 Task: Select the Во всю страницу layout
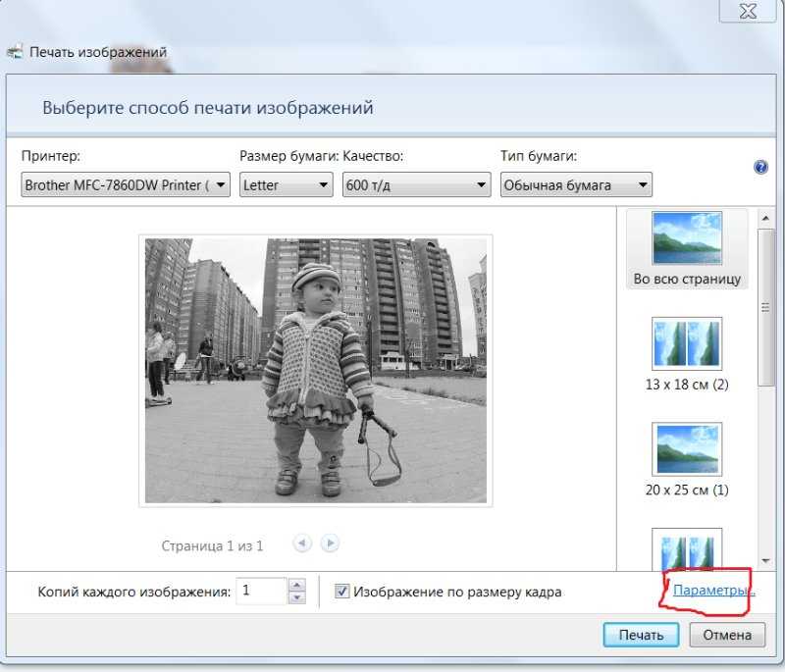(x=687, y=250)
